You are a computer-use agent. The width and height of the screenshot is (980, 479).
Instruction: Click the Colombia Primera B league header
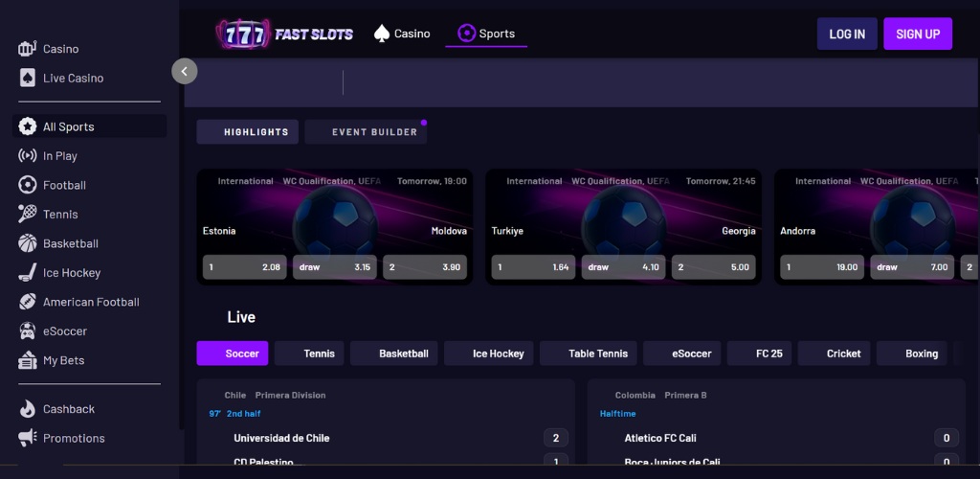660,396
